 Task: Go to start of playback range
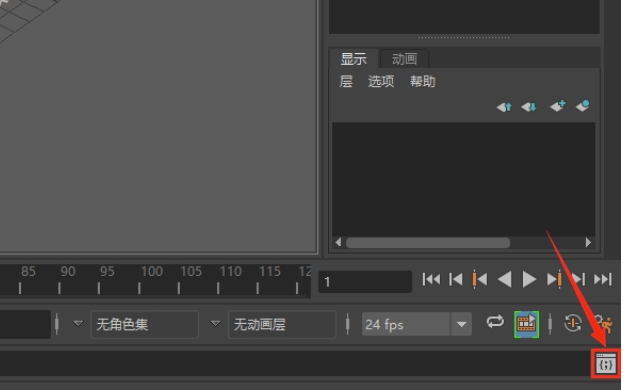(431, 279)
